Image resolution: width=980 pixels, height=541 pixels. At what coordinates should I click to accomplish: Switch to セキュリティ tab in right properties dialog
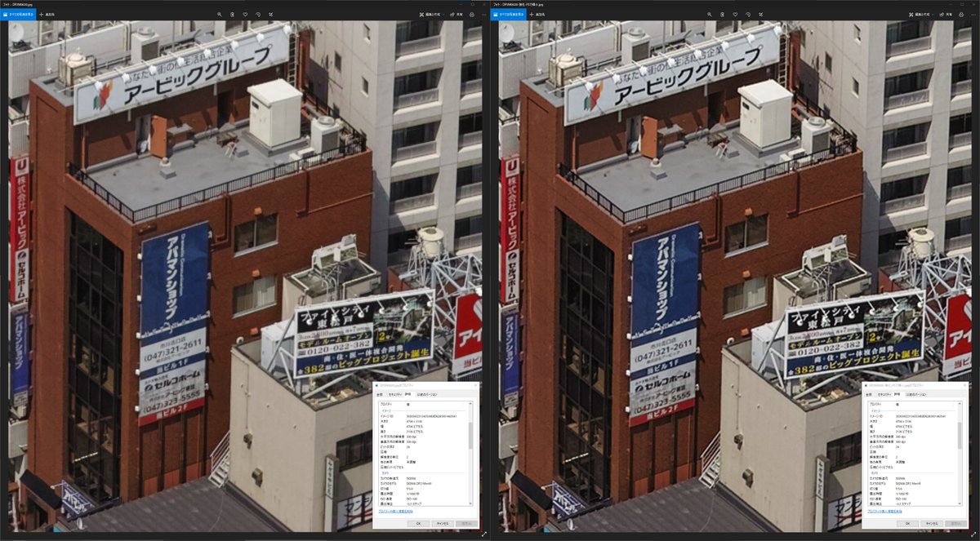click(885, 393)
